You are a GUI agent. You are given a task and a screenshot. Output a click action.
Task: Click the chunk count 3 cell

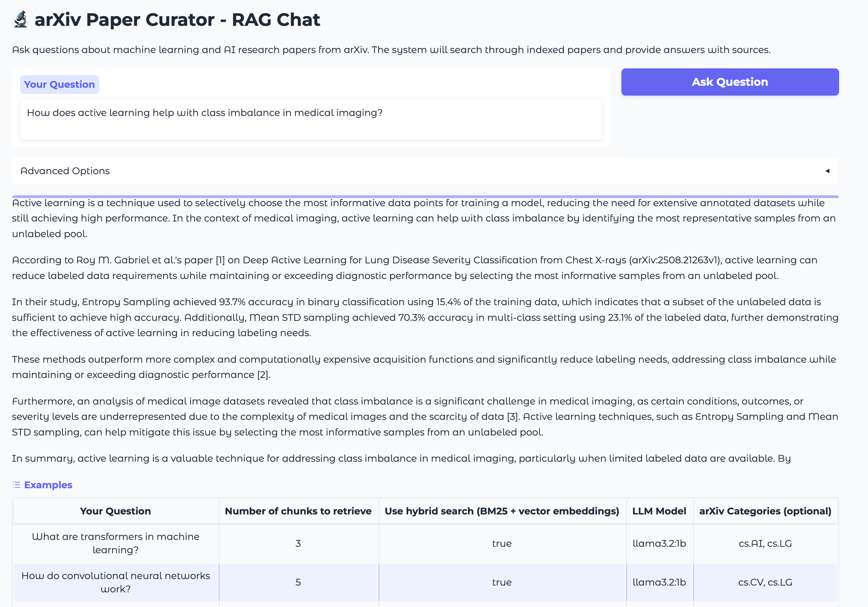pyautogui.click(x=298, y=543)
